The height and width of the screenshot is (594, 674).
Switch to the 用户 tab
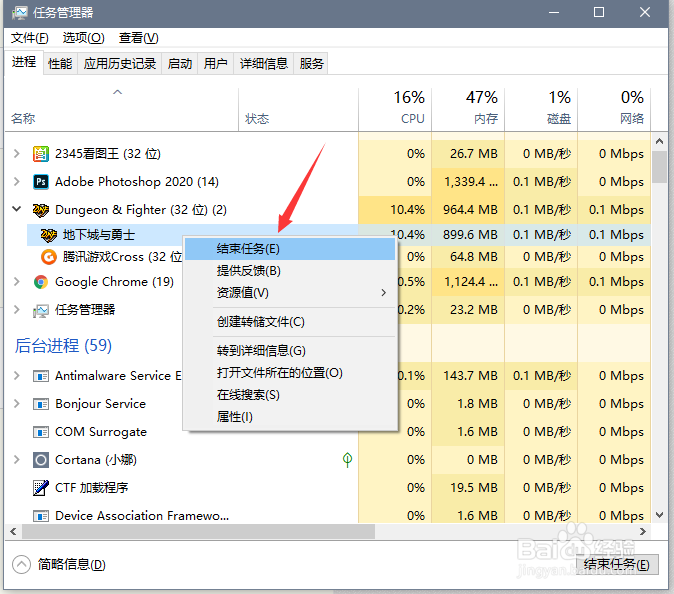[x=215, y=64]
